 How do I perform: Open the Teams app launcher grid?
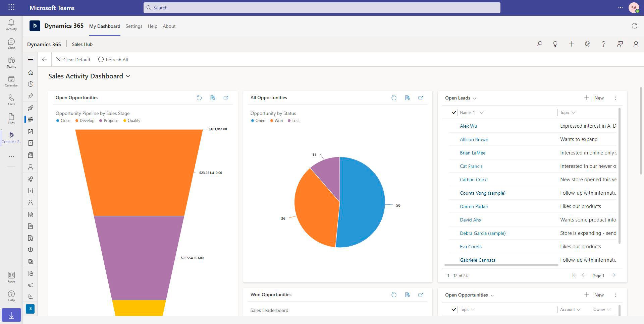tap(11, 7)
